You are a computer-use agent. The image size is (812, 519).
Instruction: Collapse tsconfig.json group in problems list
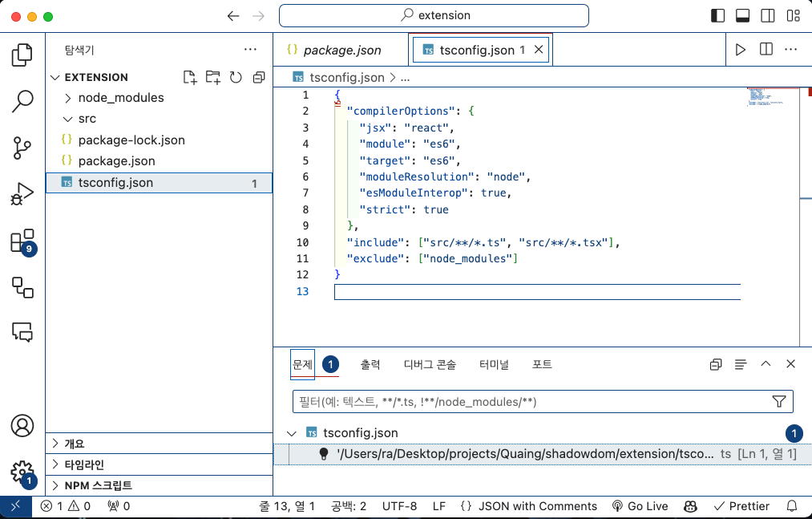292,433
